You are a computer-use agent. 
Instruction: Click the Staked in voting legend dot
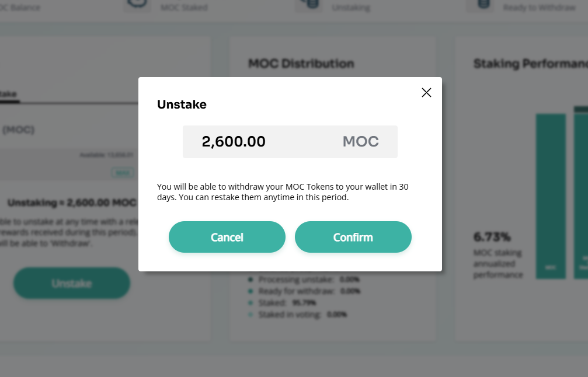pyautogui.click(x=250, y=315)
